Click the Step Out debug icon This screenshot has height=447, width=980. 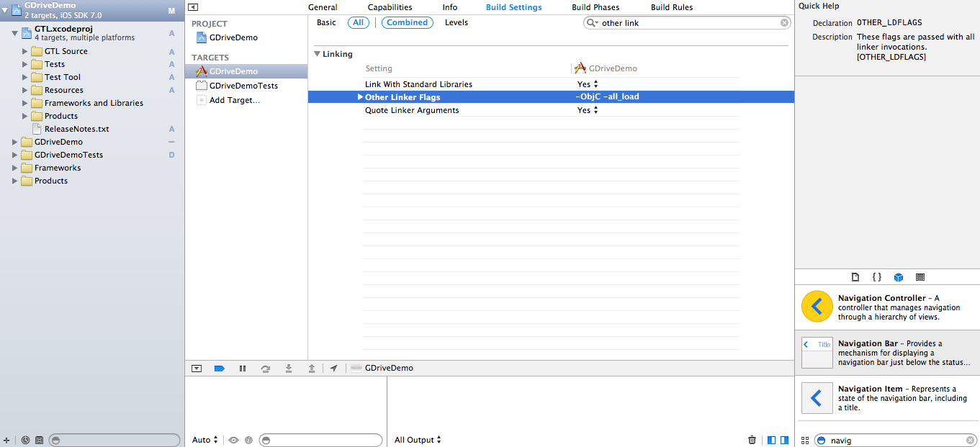pyautogui.click(x=312, y=368)
